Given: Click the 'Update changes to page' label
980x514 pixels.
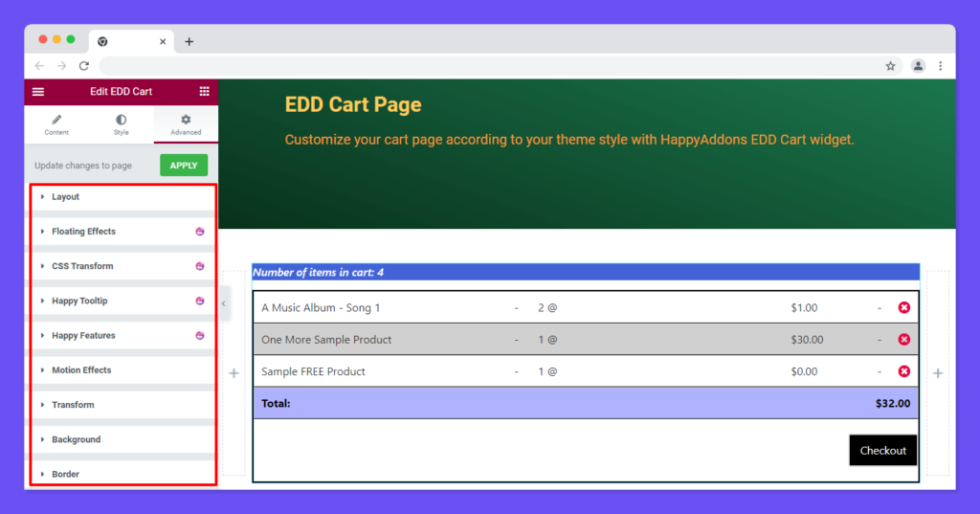Looking at the screenshot, I should coord(83,165).
